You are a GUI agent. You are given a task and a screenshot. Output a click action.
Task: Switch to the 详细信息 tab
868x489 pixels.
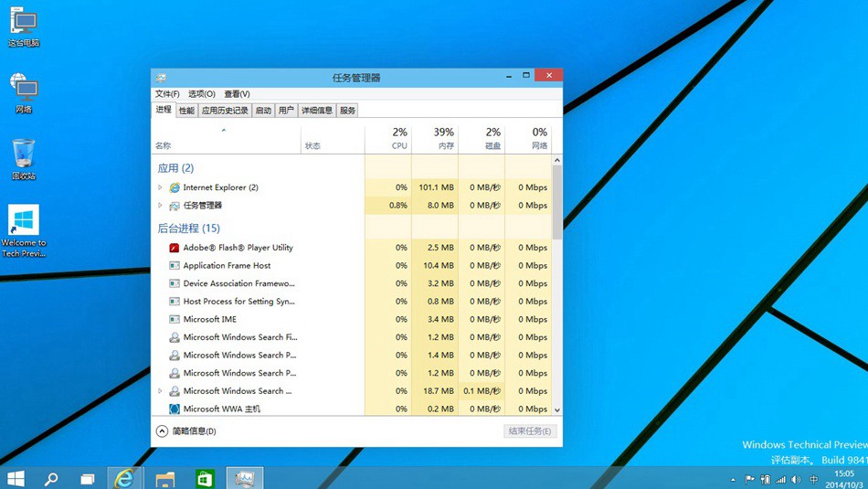point(317,111)
